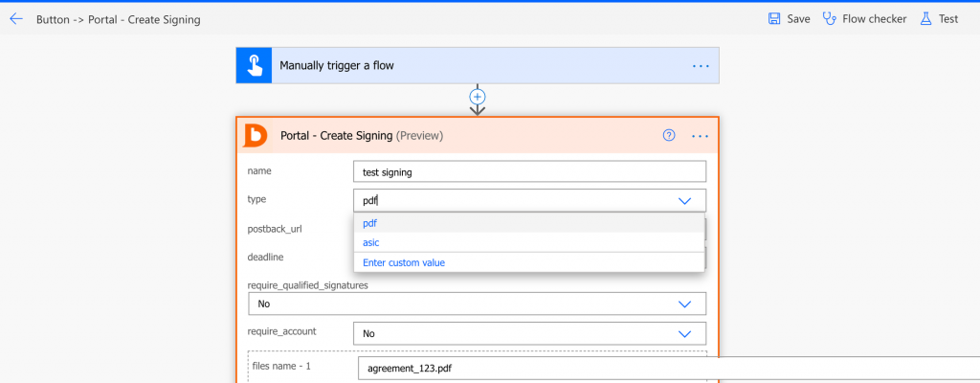Click the Save floppy disk icon
The image size is (980, 383).
pos(773,19)
